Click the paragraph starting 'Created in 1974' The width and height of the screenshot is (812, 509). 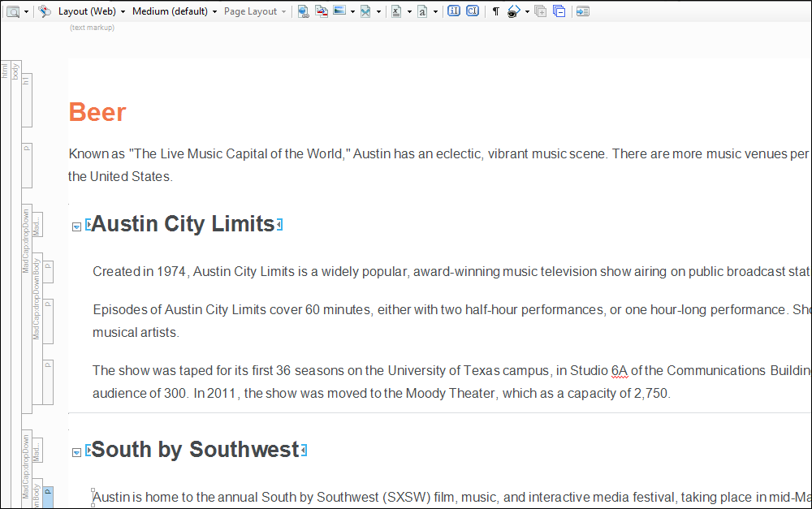(x=451, y=271)
